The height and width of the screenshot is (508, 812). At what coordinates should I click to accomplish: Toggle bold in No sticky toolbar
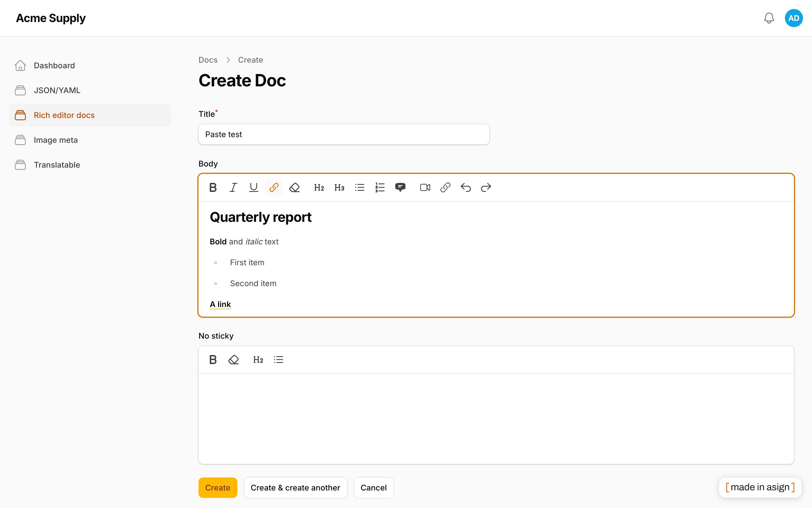(x=213, y=360)
